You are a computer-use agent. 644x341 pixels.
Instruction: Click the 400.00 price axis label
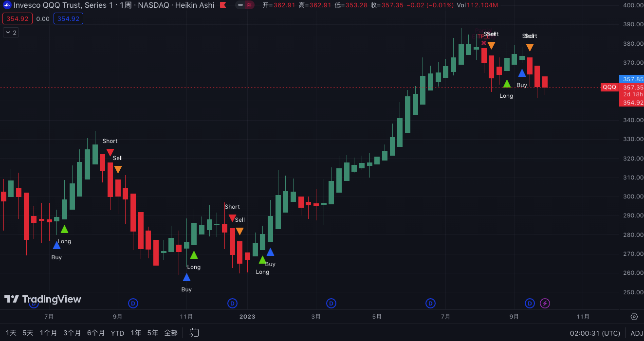click(x=633, y=5)
